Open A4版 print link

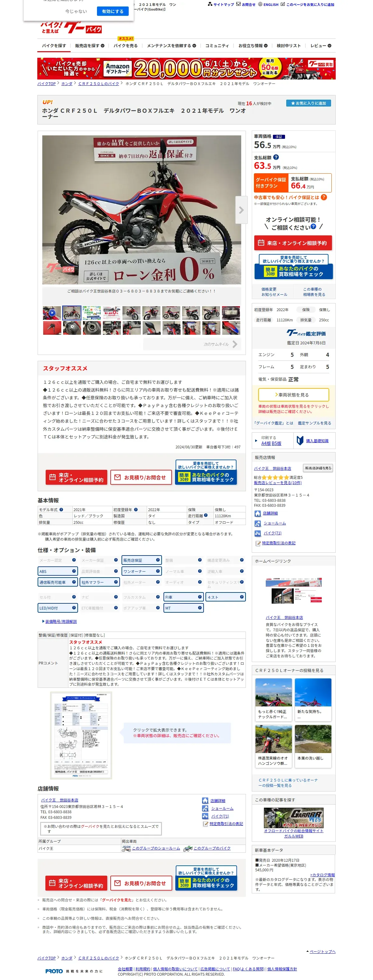[x=266, y=443]
